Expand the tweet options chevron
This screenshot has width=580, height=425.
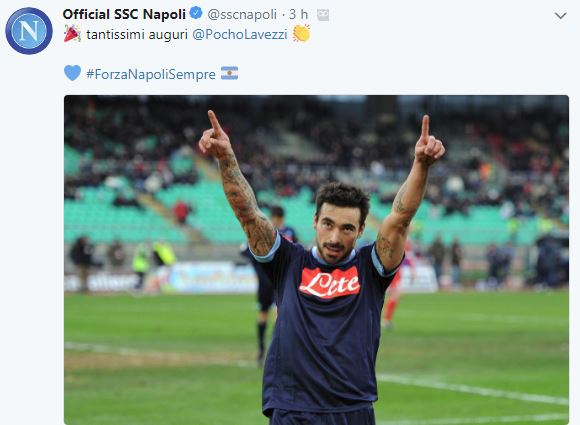[x=561, y=16]
